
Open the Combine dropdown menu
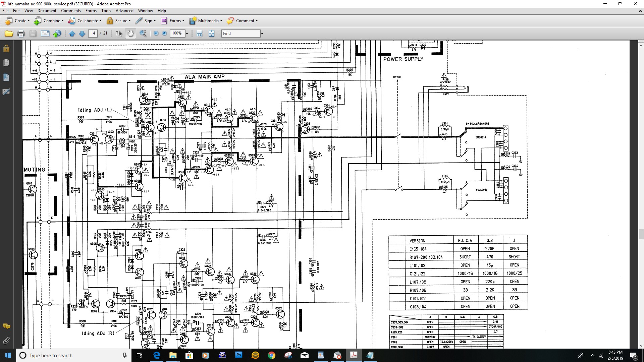(x=49, y=21)
